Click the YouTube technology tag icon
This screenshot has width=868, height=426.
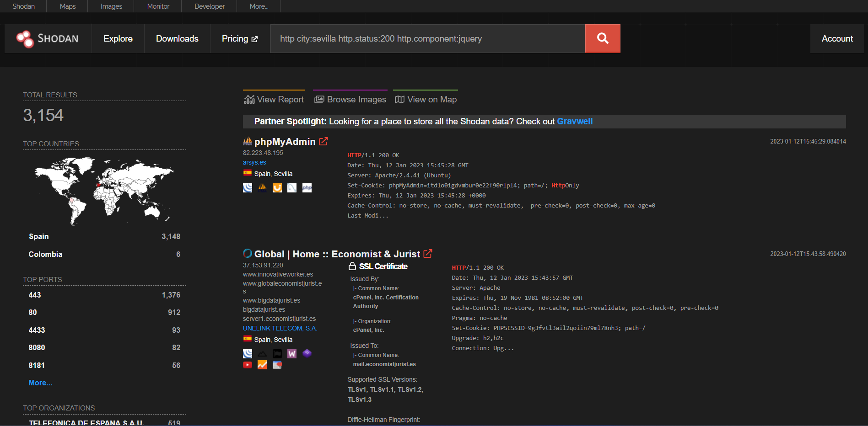pyautogui.click(x=248, y=365)
